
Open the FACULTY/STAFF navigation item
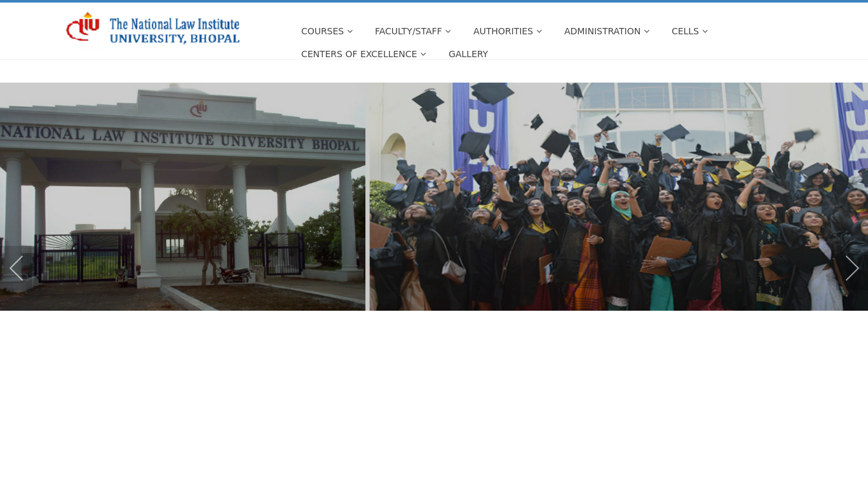coord(408,31)
